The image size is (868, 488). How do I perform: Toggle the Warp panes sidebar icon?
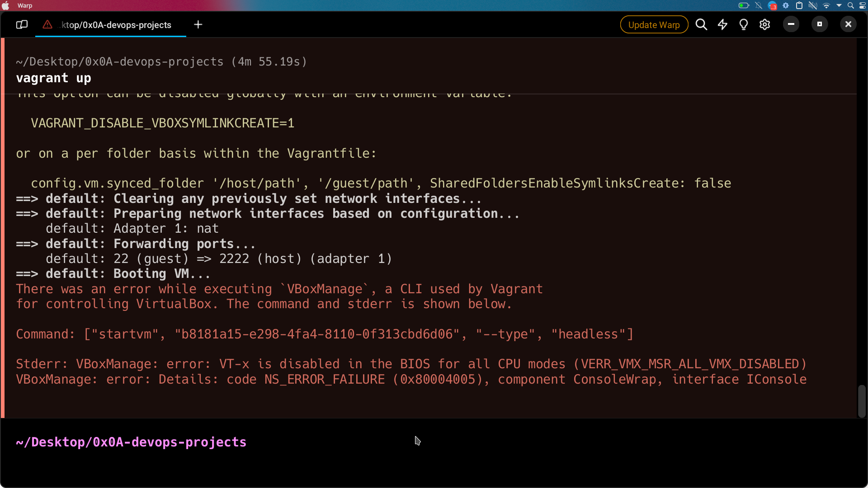point(22,24)
